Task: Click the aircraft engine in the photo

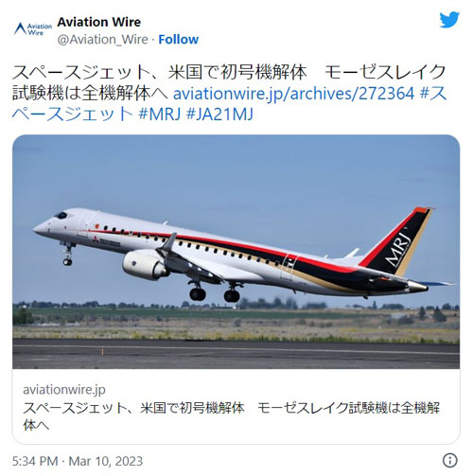Action: click(145, 265)
